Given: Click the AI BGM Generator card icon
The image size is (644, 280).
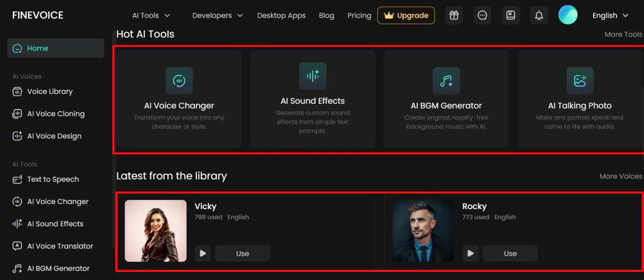Looking at the screenshot, I should pyautogui.click(x=447, y=81).
